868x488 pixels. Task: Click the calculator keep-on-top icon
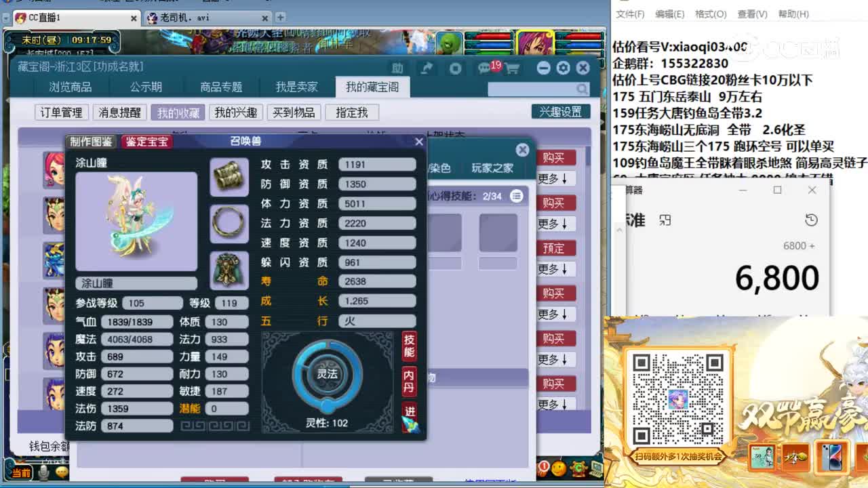[665, 220]
